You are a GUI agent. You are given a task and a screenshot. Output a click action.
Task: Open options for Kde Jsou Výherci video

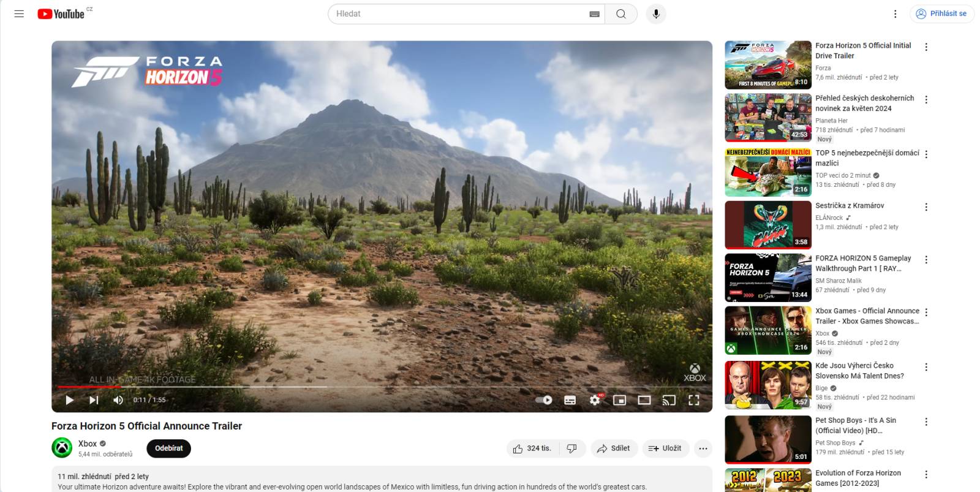(x=926, y=367)
